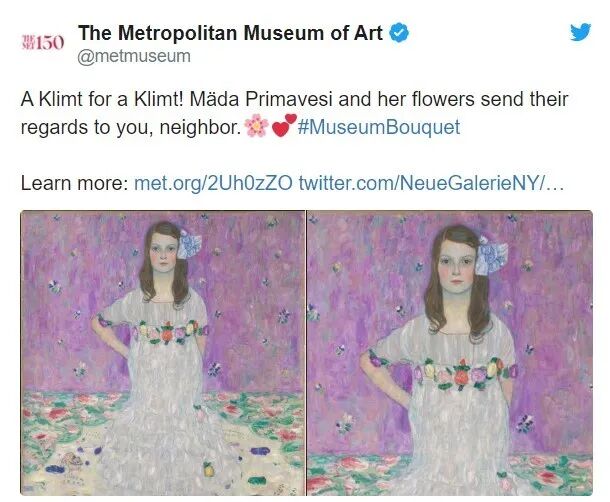Open the Met 150 profile avatar

coord(42,42)
